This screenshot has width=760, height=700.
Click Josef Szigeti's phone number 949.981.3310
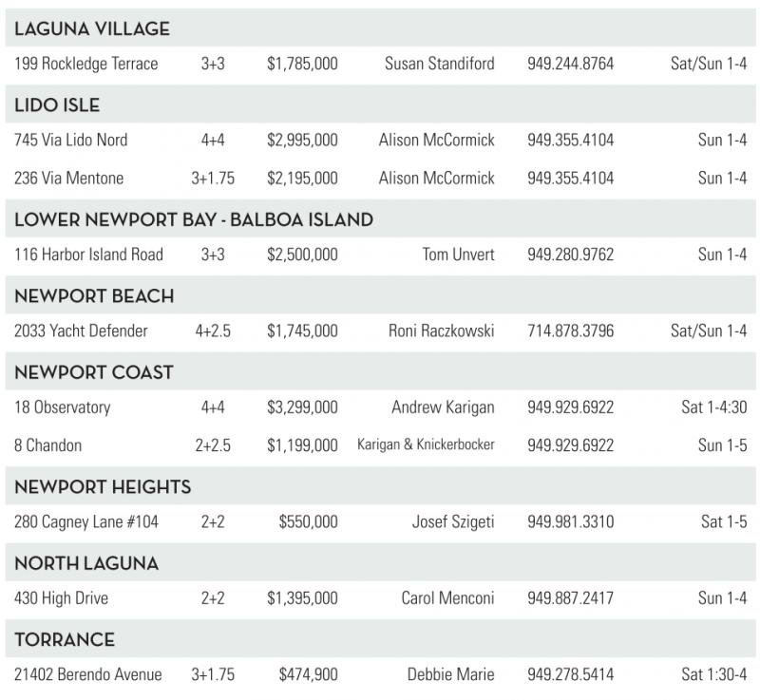click(570, 522)
